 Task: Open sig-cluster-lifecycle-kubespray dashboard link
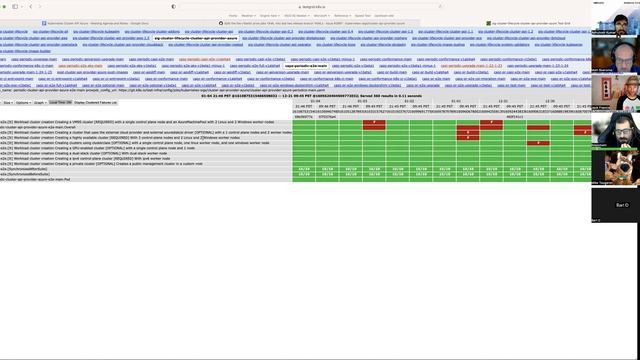[558, 44]
